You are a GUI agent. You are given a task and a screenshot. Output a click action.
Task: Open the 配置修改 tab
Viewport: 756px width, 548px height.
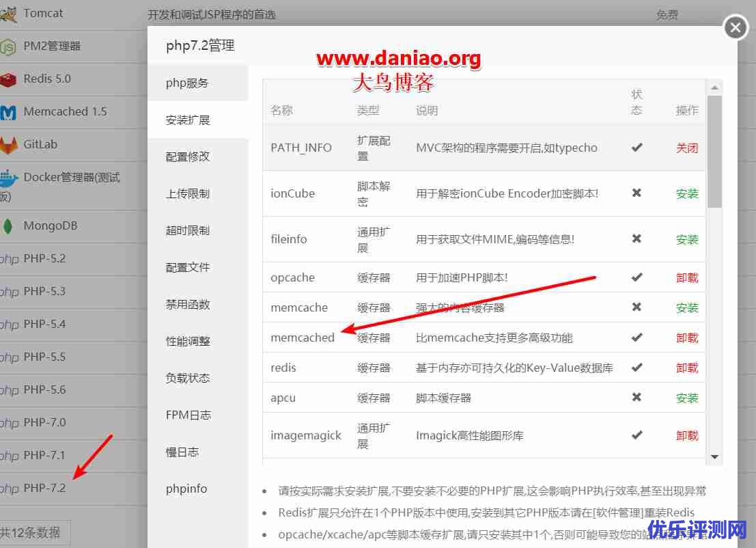pyautogui.click(x=197, y=156)
